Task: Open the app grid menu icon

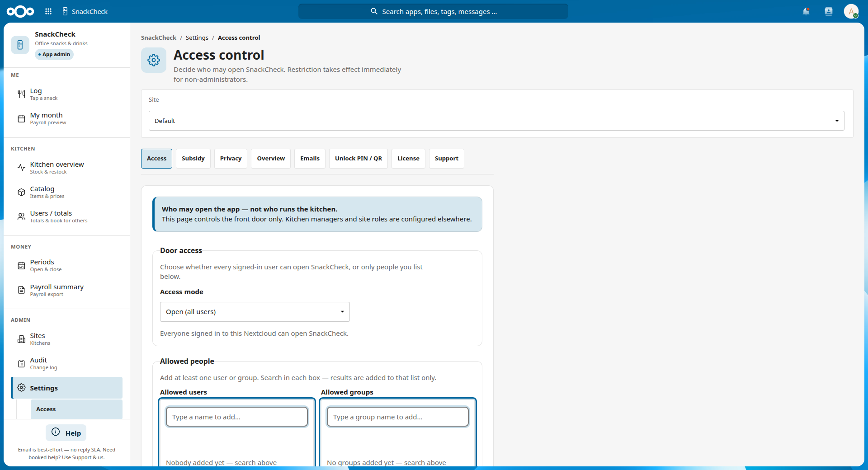Action: coord(48,11)
